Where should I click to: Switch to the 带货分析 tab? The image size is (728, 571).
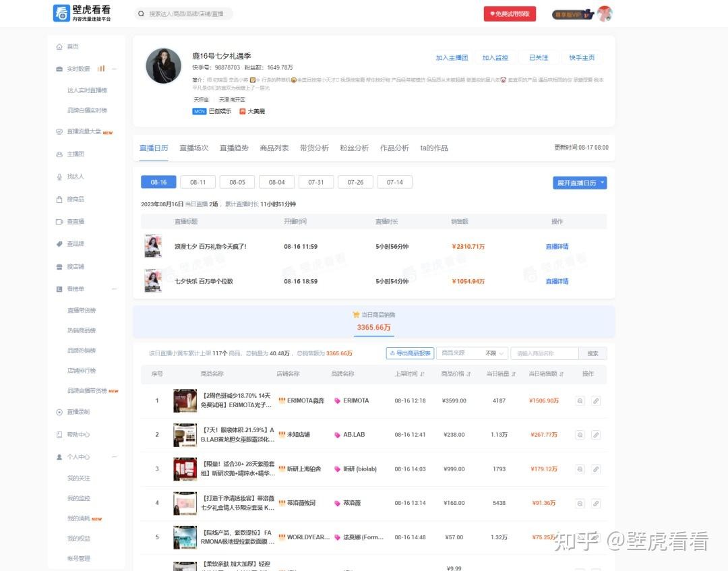tap(314, 148)
